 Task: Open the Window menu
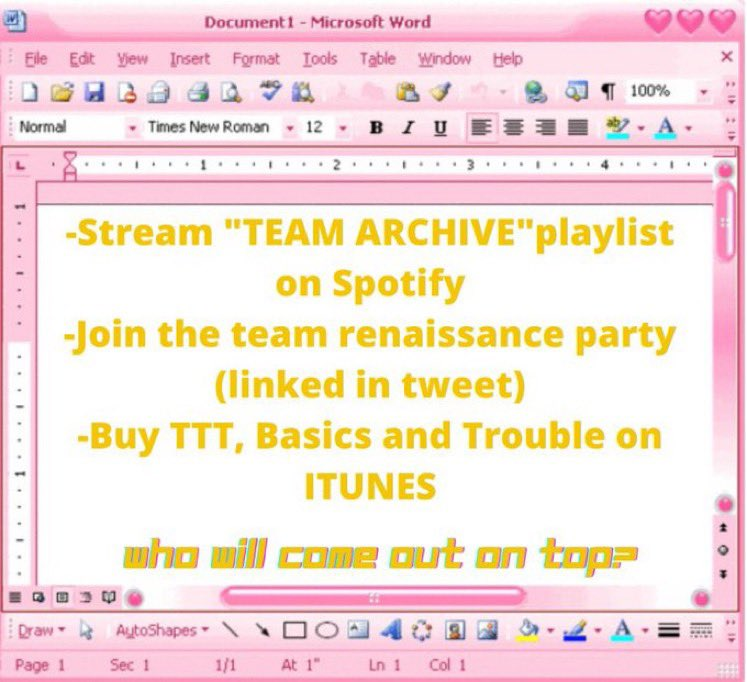pyautogui.click(x=444, y=59)
